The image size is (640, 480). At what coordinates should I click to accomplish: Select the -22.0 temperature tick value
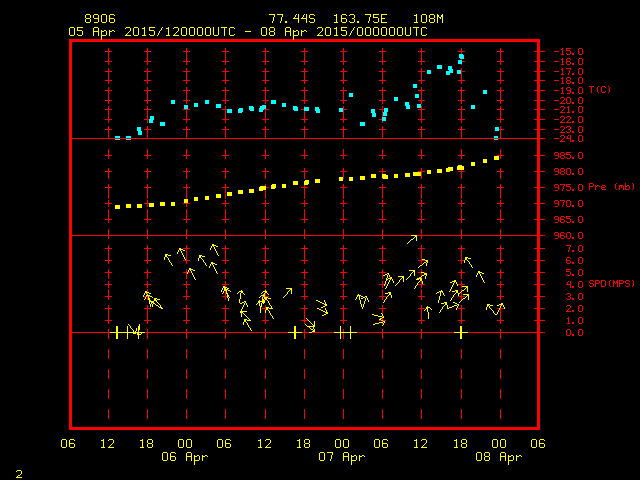[569, 120]
